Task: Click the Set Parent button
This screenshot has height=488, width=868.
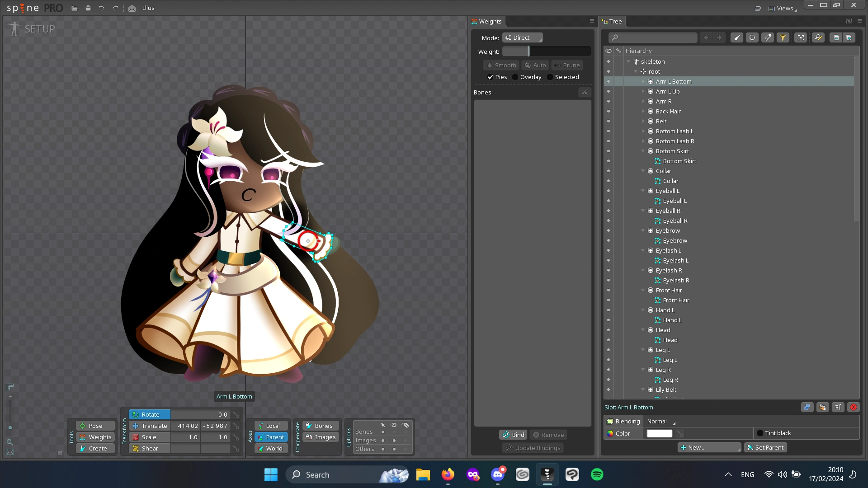Action: pos(765,448)
